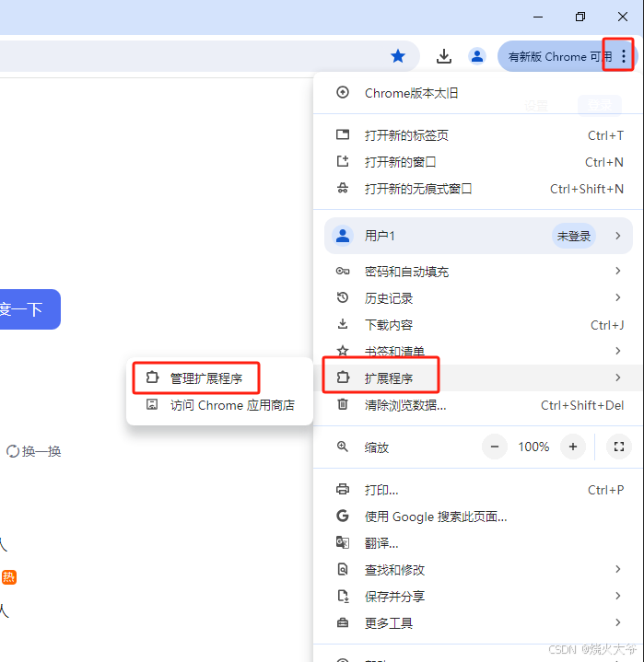Click the zoom magnifier icon

(x=343, y=447)
